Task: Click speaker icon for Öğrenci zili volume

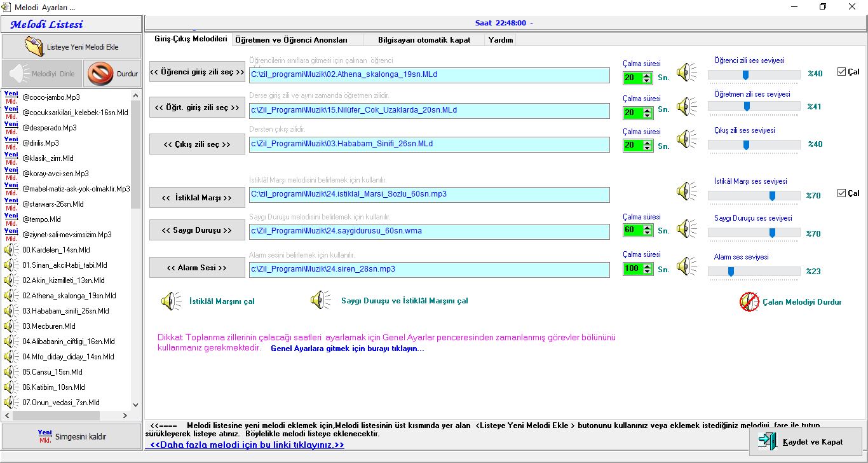Action: click(x=686, y=73)
